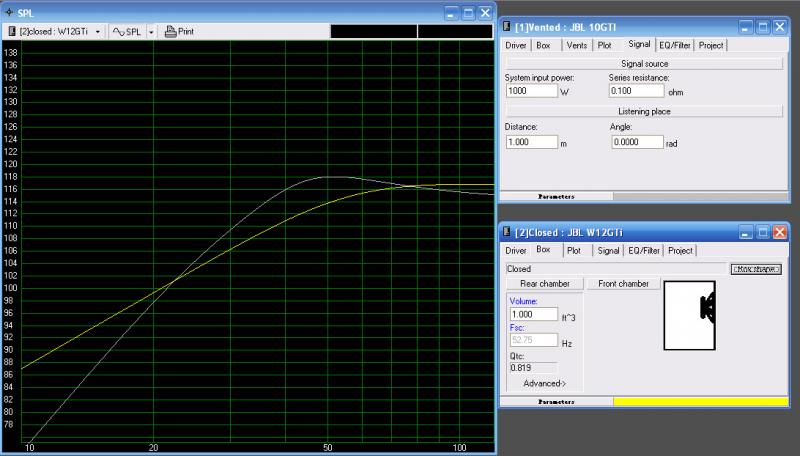Click the SPL curve type icon
Screen dimensions: 800x456
pyautogui.click(x=119, y=31)
